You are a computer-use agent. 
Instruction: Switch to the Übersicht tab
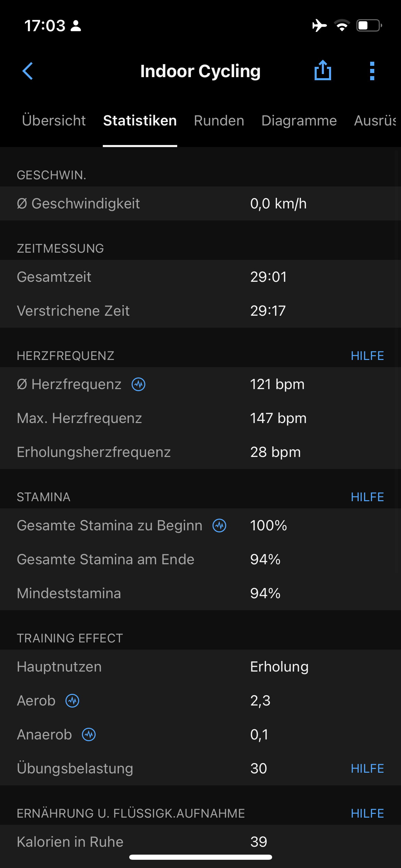click(x=54, y=121)
